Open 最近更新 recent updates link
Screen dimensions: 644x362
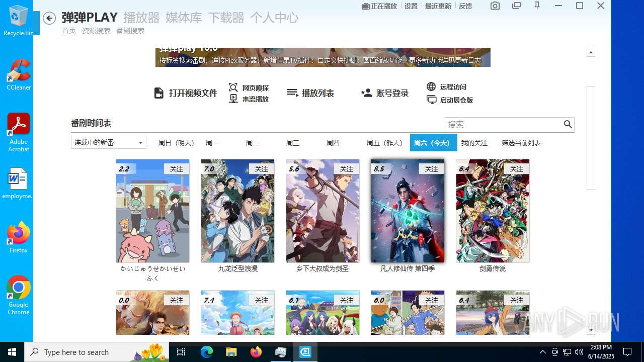tap(438, 6)
